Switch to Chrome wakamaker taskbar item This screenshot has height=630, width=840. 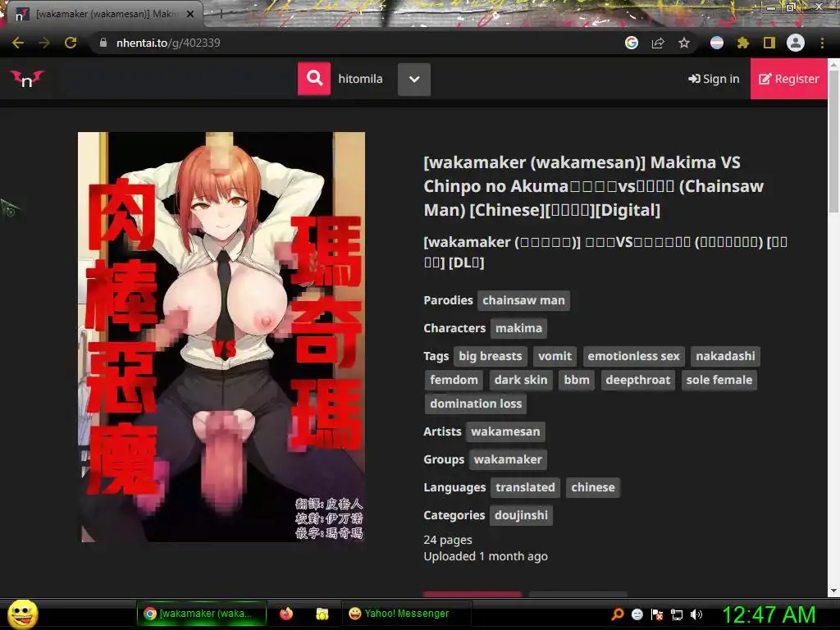click(x=202, y=614)
